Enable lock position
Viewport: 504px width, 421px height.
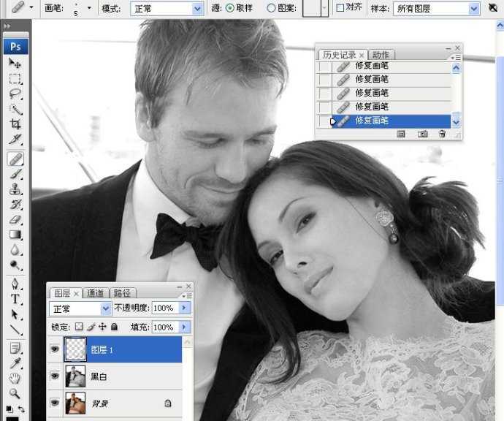tap(102, 327)
